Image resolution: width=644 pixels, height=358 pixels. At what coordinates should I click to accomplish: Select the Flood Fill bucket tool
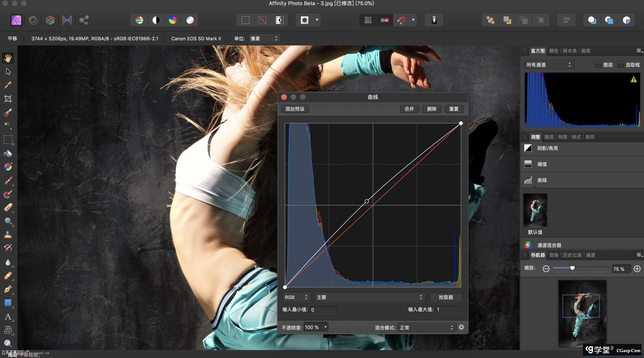tap(8, 153)
